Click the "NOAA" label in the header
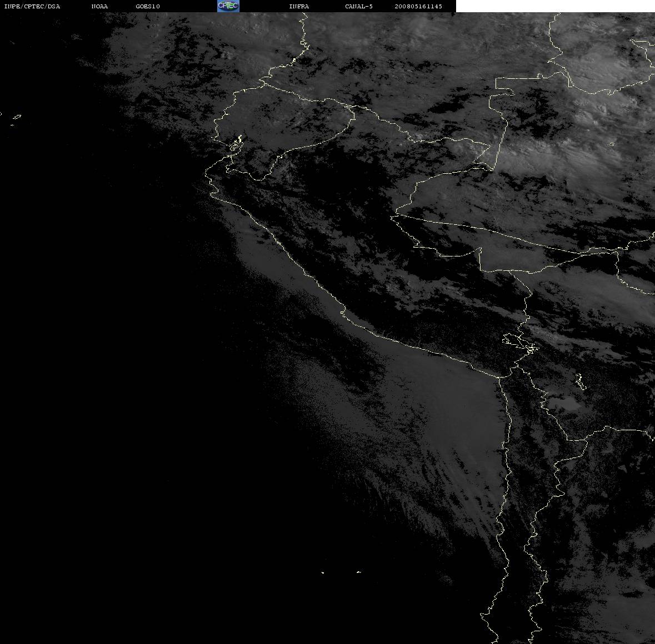The height and width of the screenshot is (644, 655). (99, 6)
